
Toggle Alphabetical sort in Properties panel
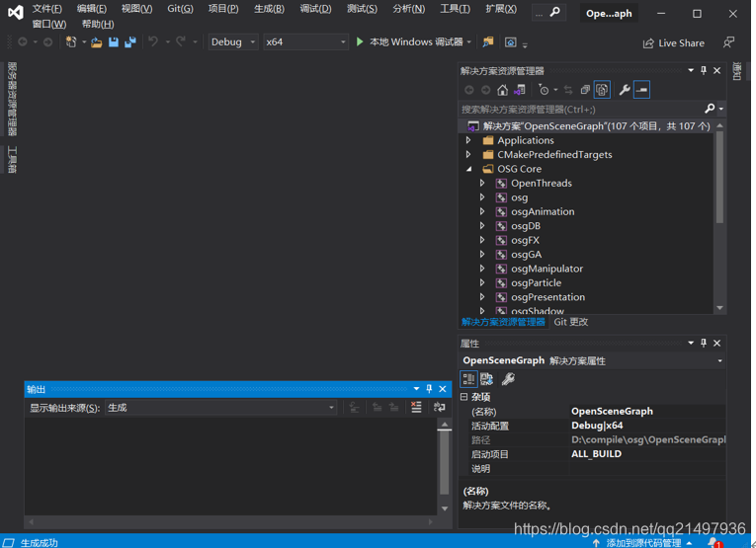[x=486, y=379]
